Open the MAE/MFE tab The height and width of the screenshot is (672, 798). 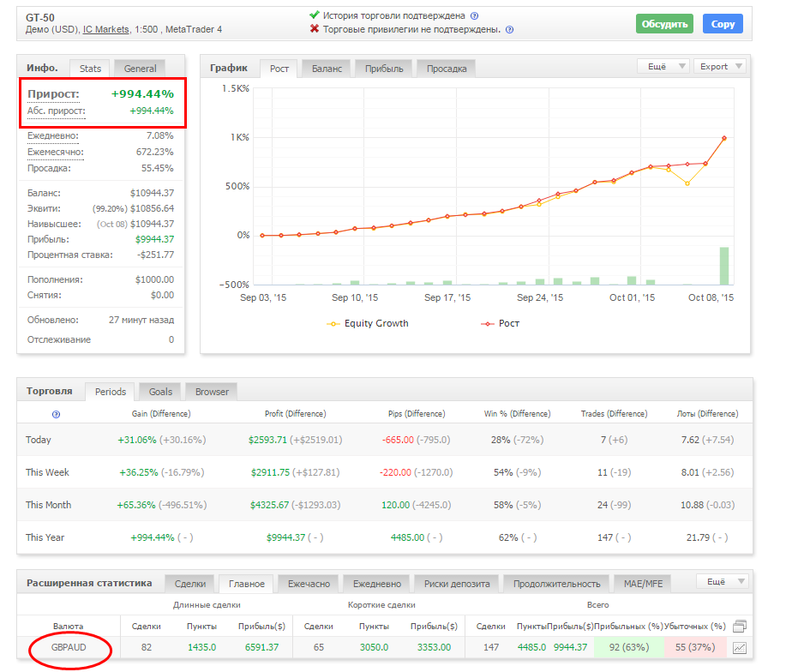point(643,584)
